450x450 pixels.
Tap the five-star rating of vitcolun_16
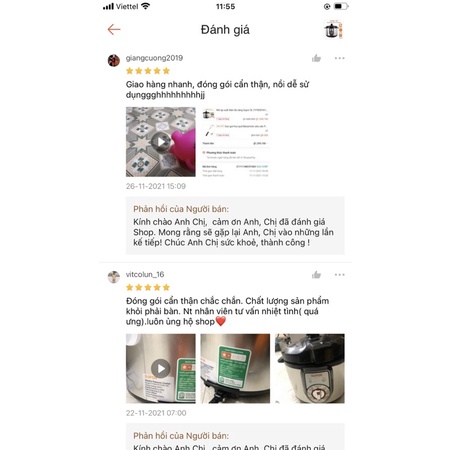148,287
